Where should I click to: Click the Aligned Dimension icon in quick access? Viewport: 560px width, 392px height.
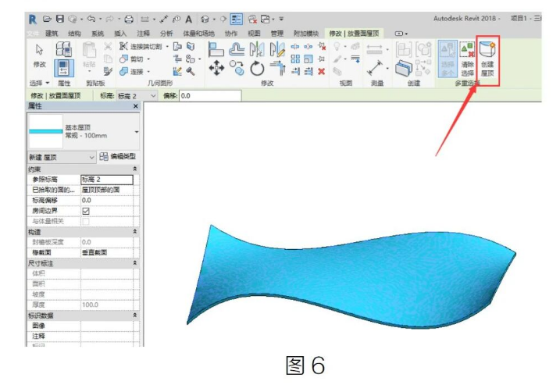pos(164,20)
